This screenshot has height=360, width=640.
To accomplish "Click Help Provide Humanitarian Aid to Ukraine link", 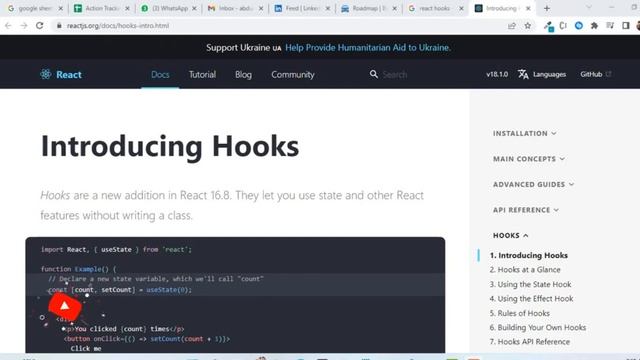I will tap(368, 47).
